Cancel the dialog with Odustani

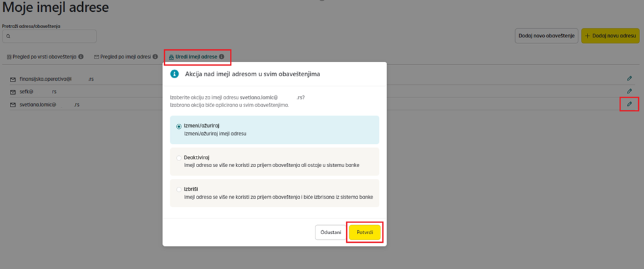[x=331, y=232]
